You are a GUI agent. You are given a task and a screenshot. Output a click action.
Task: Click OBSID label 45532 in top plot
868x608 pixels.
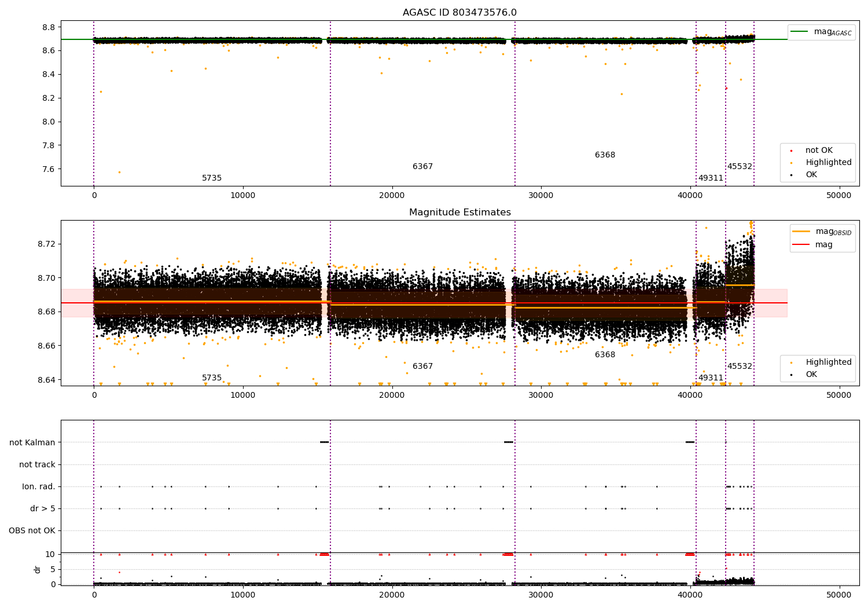coord(740,167)
